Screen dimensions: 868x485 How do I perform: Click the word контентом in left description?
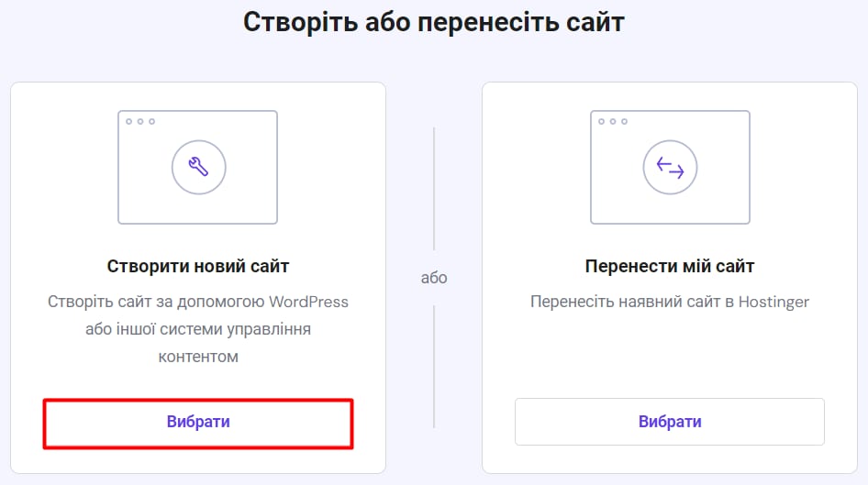[x=197, y=357]
